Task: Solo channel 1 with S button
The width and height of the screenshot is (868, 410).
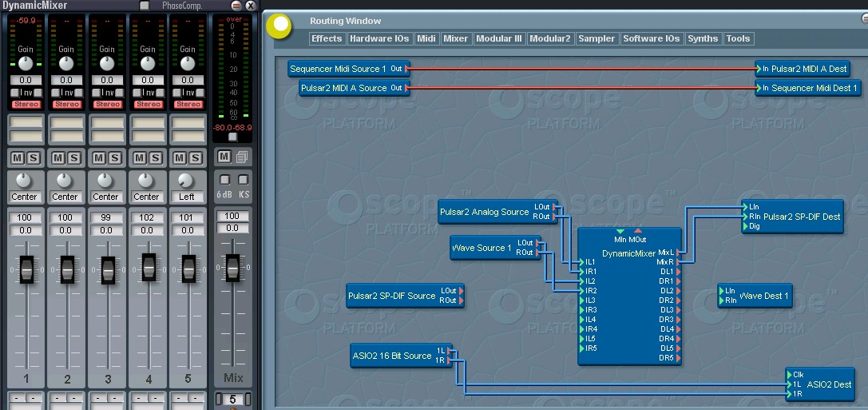Action: [34, 158]
